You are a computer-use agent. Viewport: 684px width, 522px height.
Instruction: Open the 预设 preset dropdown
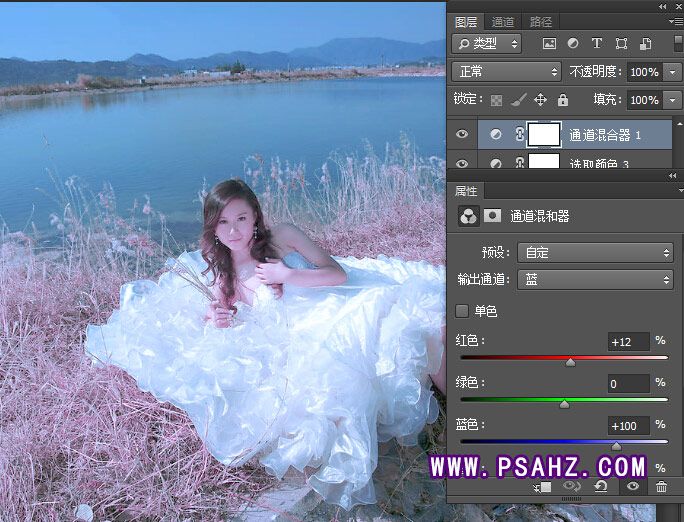point(595,253)
